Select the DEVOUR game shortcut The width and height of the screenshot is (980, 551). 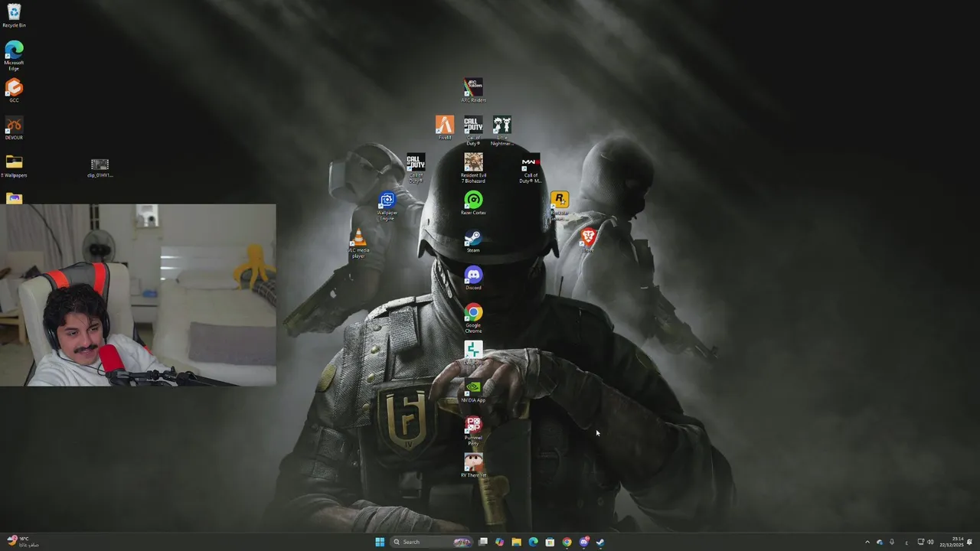(14, 128)
